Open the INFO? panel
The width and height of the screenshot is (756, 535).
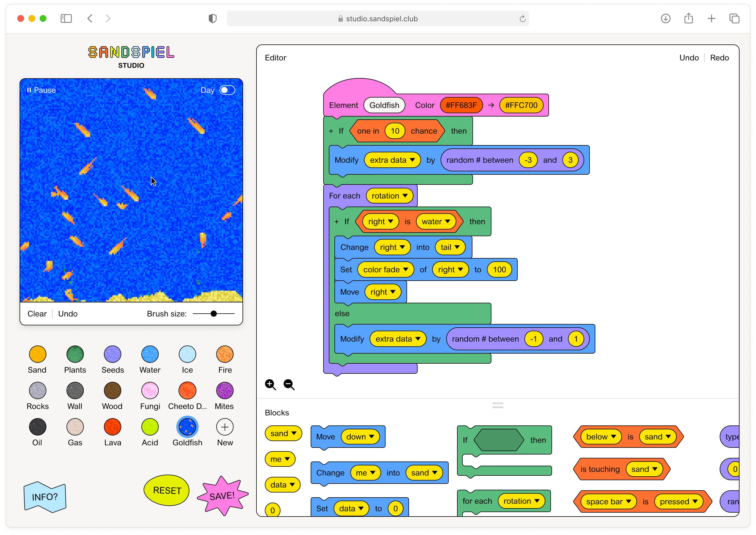(x=45, y=497)
